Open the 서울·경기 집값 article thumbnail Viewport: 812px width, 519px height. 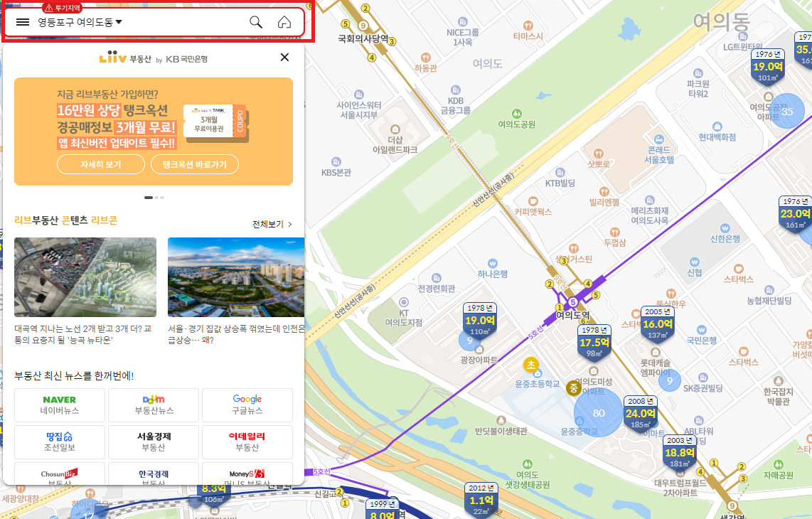[236, 277]
